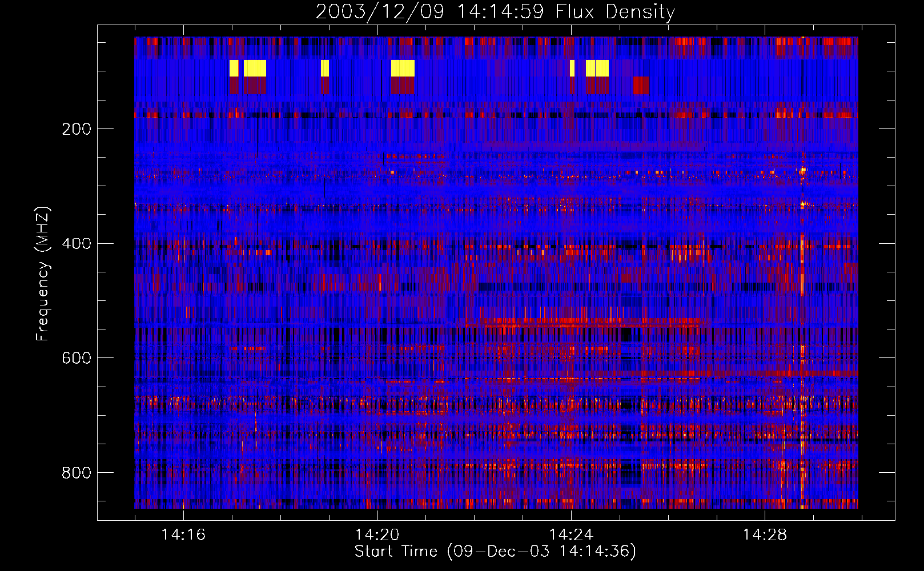Click the 'Start Time (09-Dec-03 14:14:36)' label
The image size is (924, 571).
click(x=495, y=552)
